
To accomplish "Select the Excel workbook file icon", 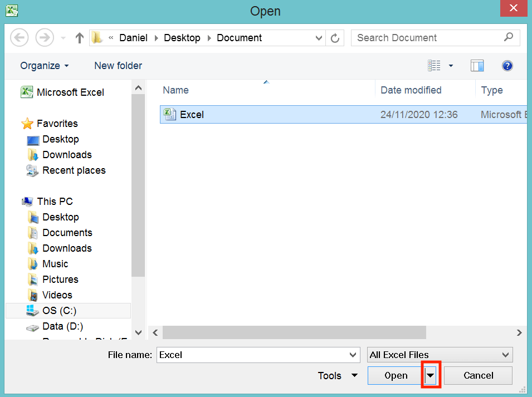I will pos(169,114).
